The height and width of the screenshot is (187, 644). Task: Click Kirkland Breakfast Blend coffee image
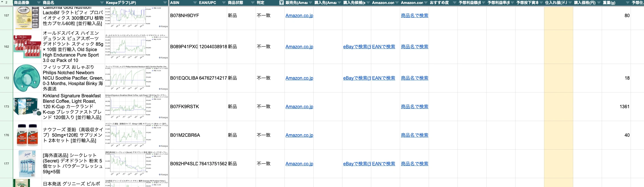point(27,106)
